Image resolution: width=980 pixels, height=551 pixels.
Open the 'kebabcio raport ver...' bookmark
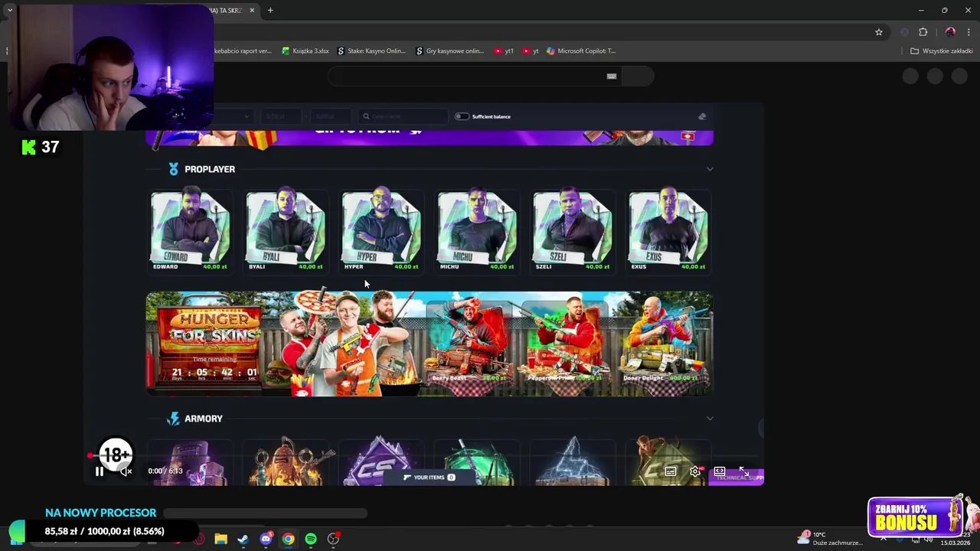point(243,51)
